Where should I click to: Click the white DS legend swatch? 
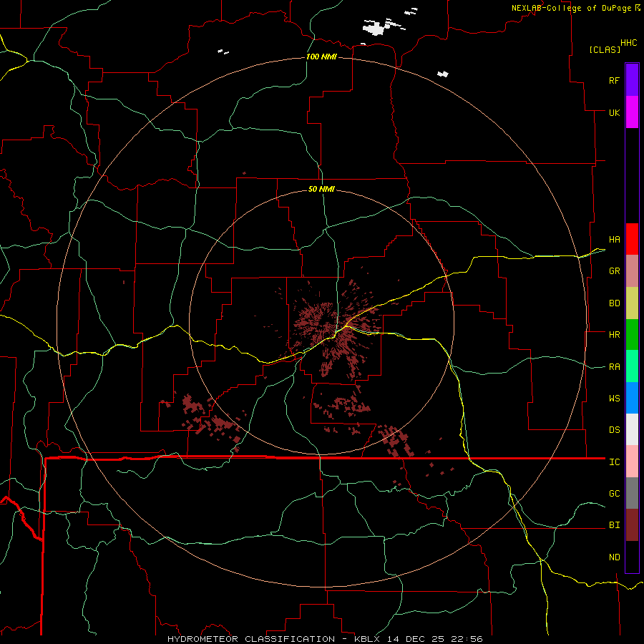632,429
